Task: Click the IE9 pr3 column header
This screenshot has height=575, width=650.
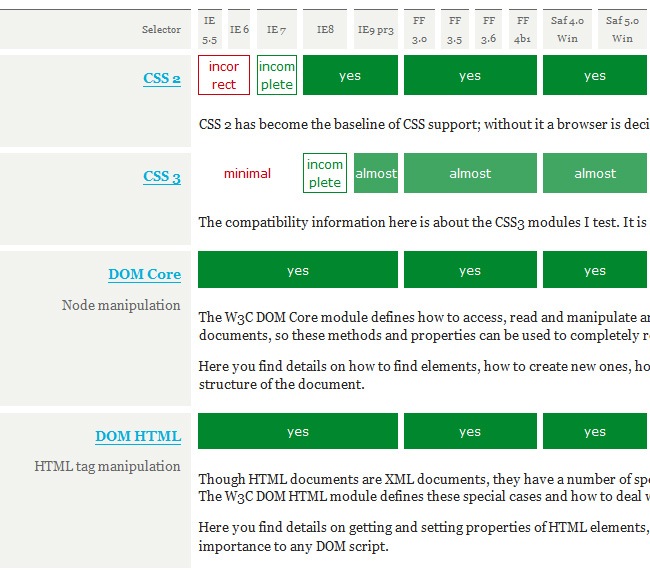Action: point(376,30)
